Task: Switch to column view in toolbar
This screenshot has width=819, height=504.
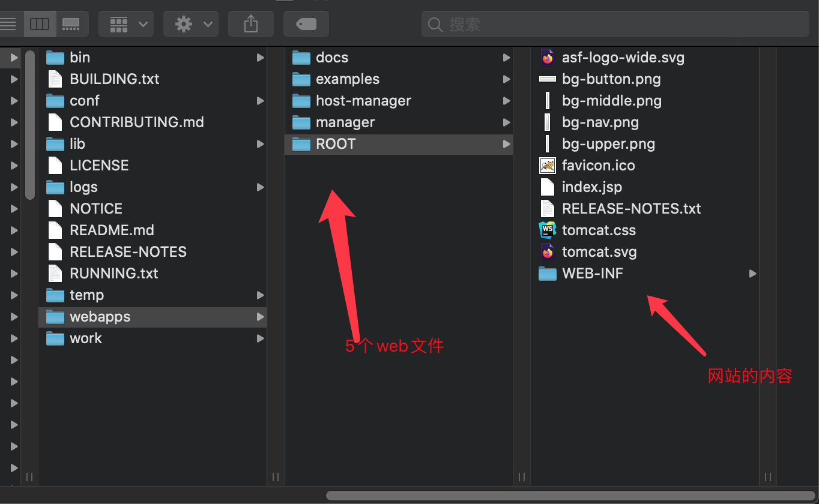Action: coord(40,24)
